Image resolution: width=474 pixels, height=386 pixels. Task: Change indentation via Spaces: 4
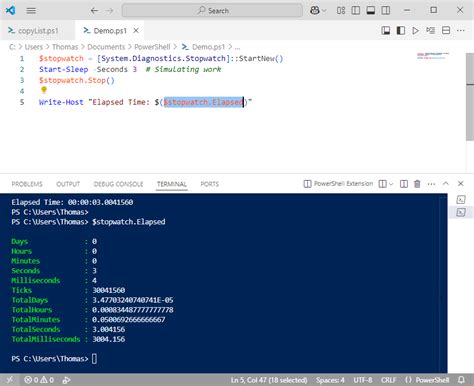click(x=330, y=380)
